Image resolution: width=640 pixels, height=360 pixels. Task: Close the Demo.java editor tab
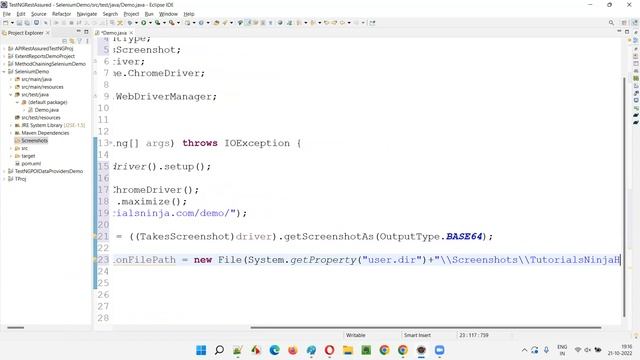[131, 33]
